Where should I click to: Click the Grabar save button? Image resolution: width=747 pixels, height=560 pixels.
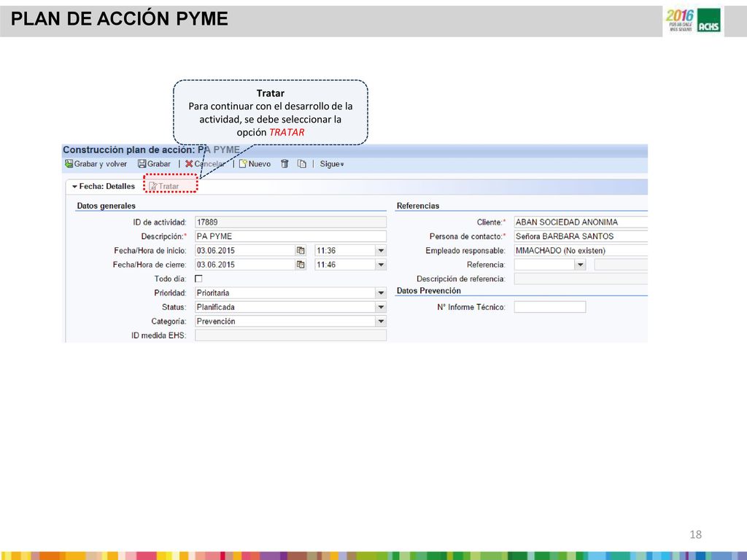tap(154, 164)
